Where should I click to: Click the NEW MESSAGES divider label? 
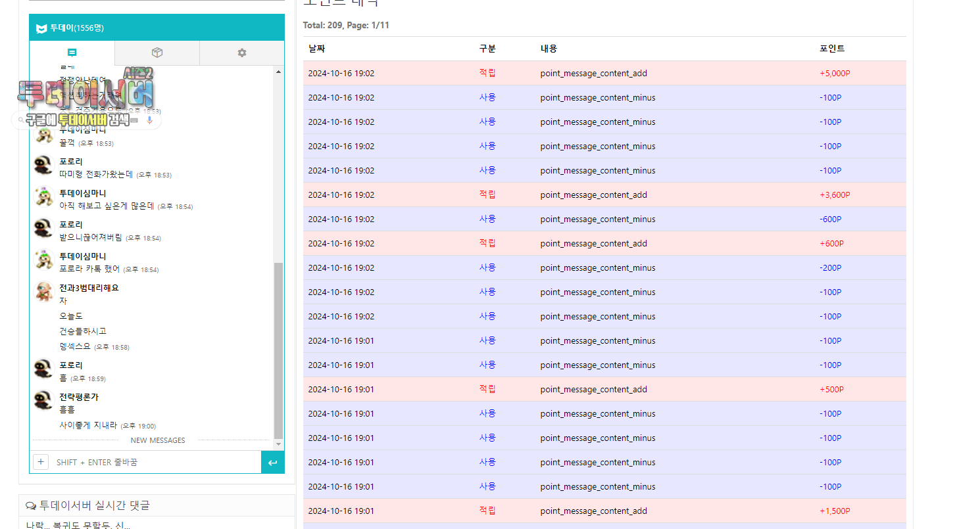158,440
